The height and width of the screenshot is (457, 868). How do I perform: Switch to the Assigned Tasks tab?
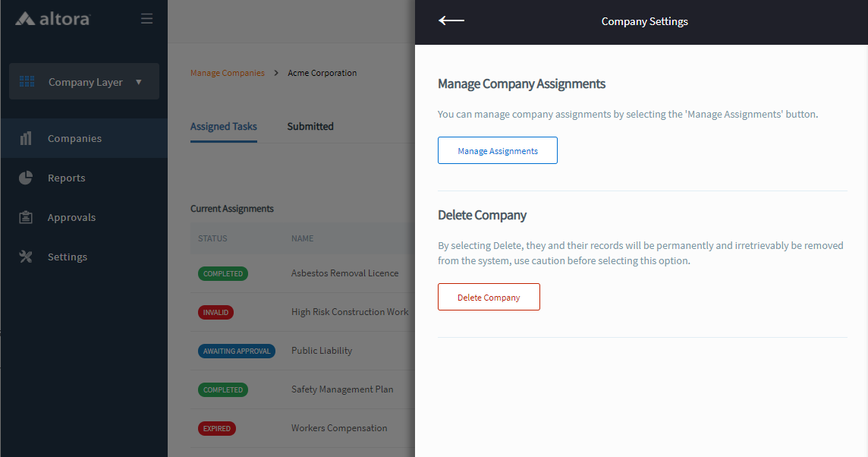click(223, 127)
